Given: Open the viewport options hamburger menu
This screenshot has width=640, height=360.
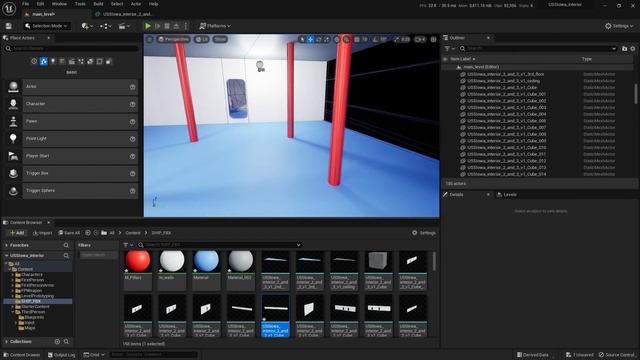Looking at the screenshot, I should point(150,40).
